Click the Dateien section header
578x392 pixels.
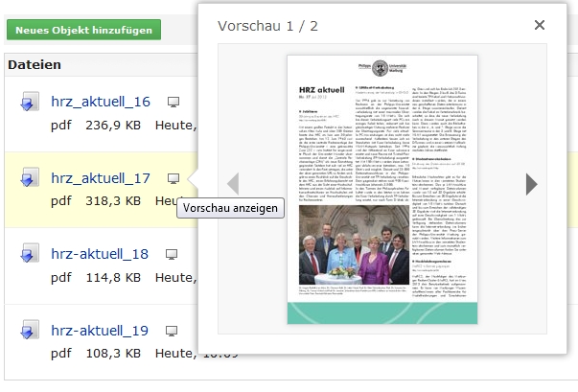pyautogui.click(x=35, y=65)
